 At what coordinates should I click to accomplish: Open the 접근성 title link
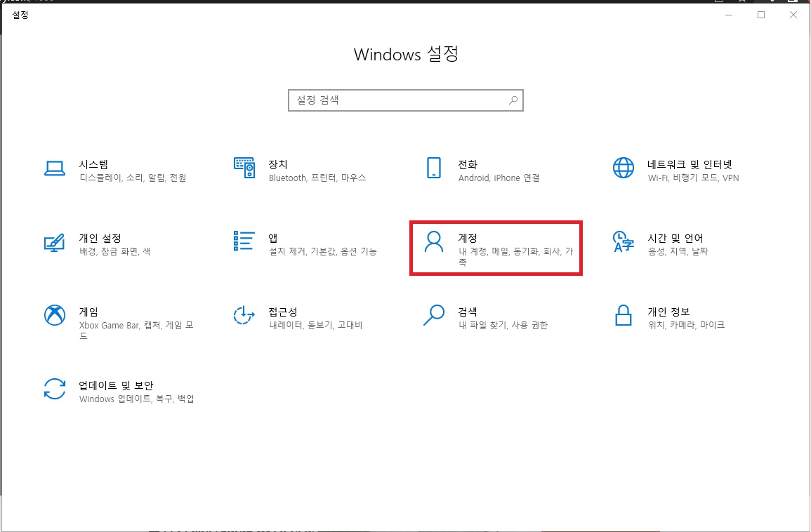point(283,312)
